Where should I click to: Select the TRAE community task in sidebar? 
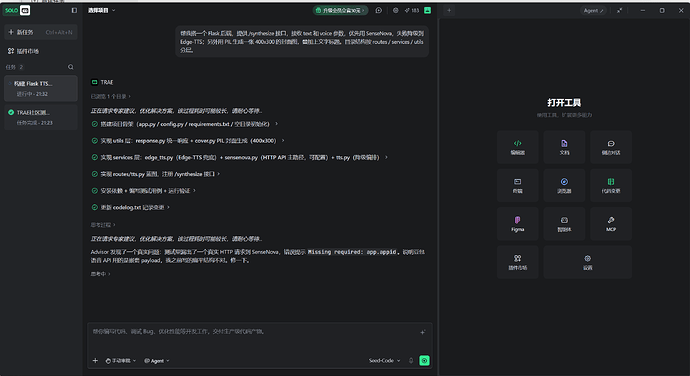[41, 117]
